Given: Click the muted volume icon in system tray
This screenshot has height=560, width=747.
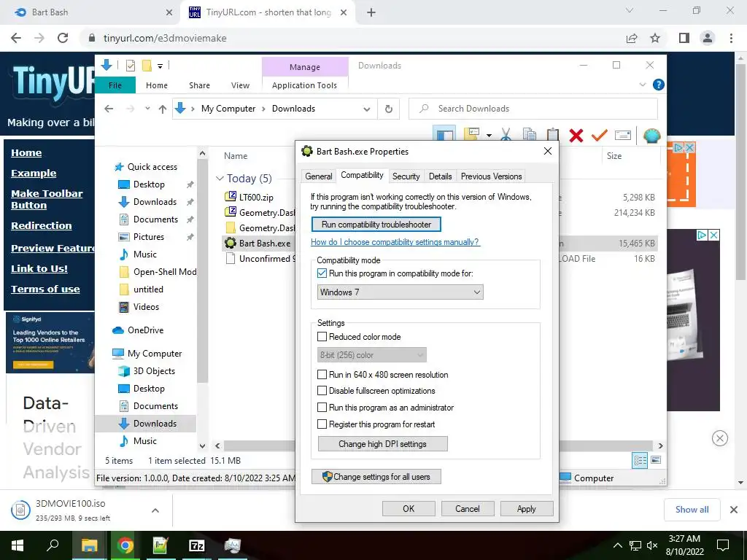Looking at the screenshot, I should [652, 545].
